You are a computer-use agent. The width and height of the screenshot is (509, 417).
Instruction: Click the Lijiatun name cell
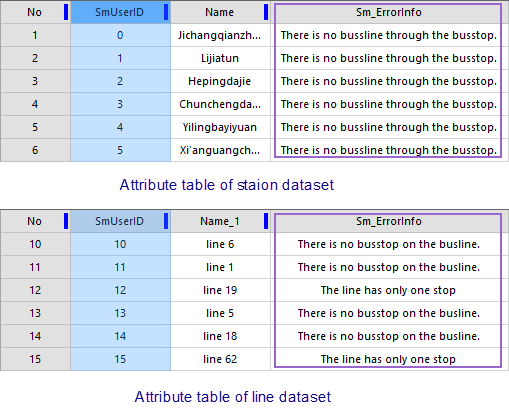click(220, 58)
